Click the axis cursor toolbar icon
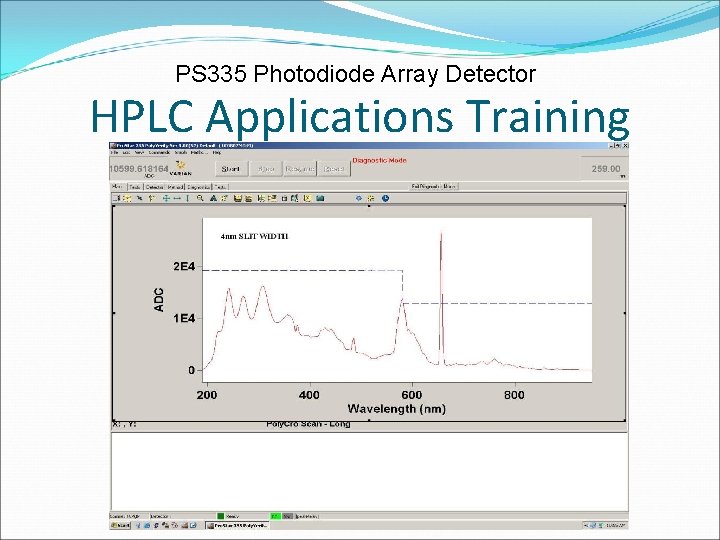This screenshot has height=540, width=720. (x=261, y=198)
